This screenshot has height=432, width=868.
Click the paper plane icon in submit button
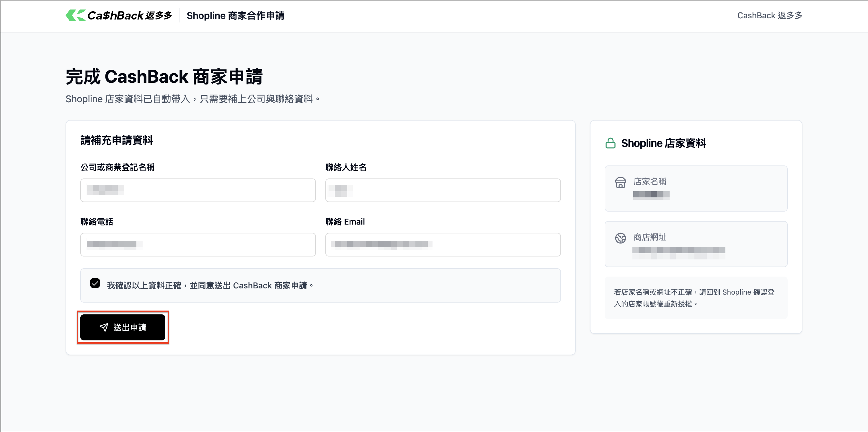coord(104,327)
